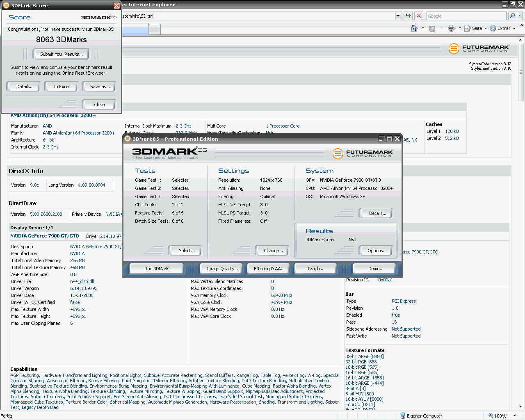The height and width of the screenshot is (420, 525).
Task: Click the page vertical scrollbar up arrow
Action: tap(521, 40)
